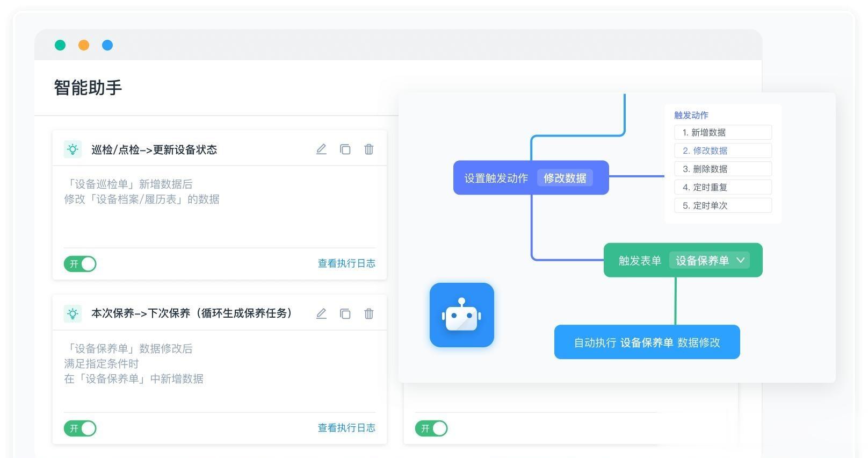Toggle the switch on the partially hidden card
868x458 pixels.
pyautogui.click(x=431, y=428)
